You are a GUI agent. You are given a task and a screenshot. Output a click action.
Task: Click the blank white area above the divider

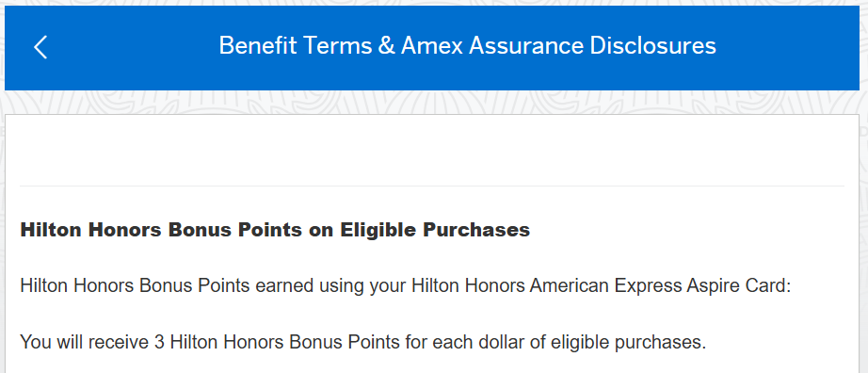click(x=432, y=150)
